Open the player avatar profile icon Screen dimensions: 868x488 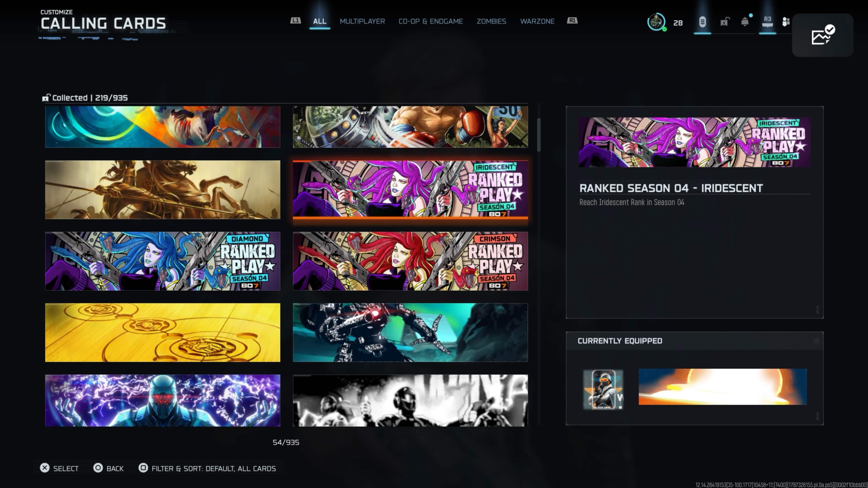tap(656, 22)
